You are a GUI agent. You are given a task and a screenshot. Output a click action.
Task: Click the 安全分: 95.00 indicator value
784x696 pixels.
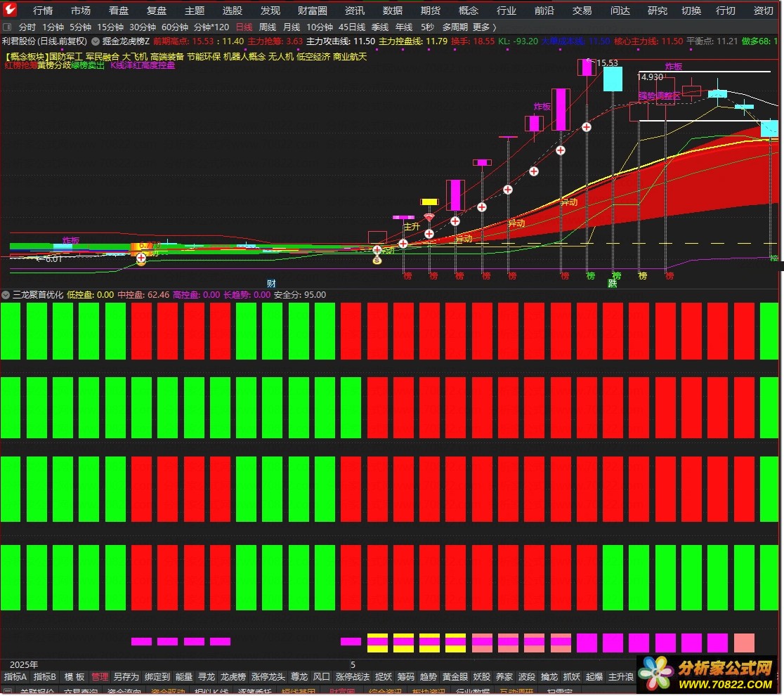(300, 295)
